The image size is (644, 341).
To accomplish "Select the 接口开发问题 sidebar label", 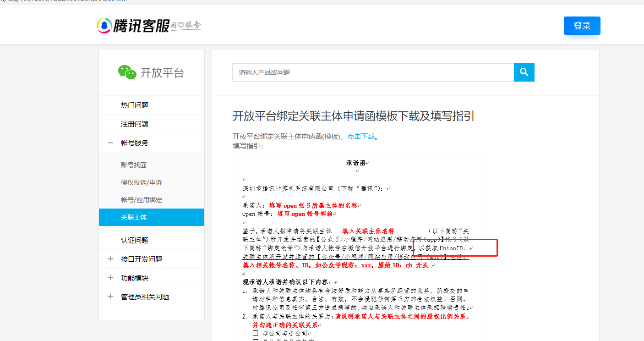I will click(142, 259).
